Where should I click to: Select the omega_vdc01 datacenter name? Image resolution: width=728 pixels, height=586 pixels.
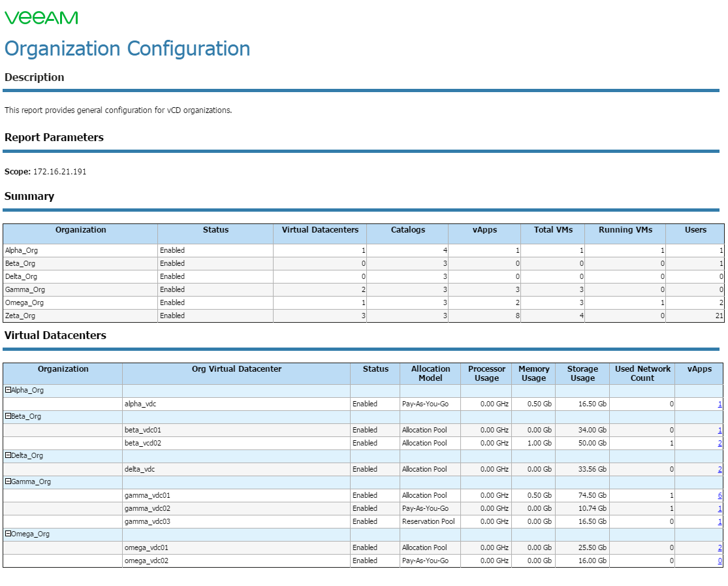[x=146, y=547]
